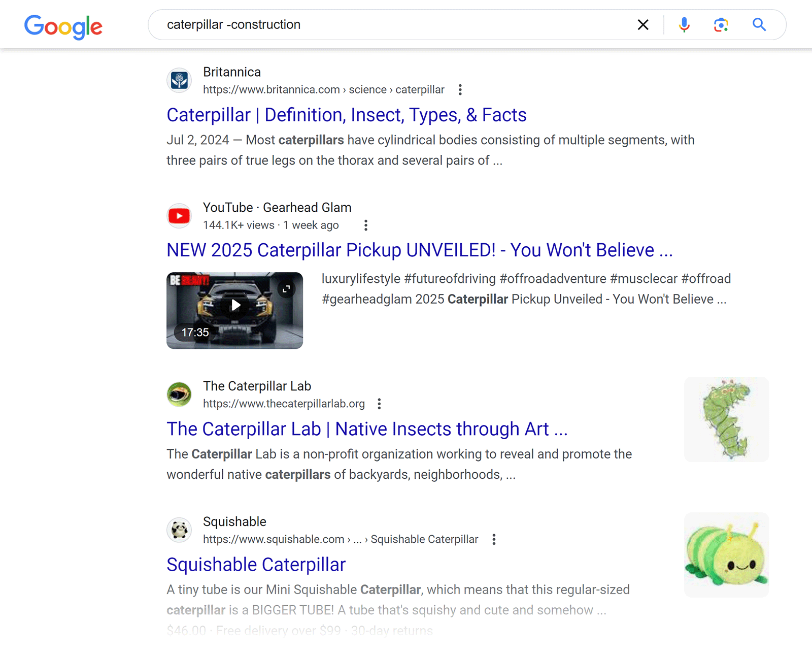This screenshot has width=812, height=655.
Task: Click the search input field
Action: click(x=355, y=24)
